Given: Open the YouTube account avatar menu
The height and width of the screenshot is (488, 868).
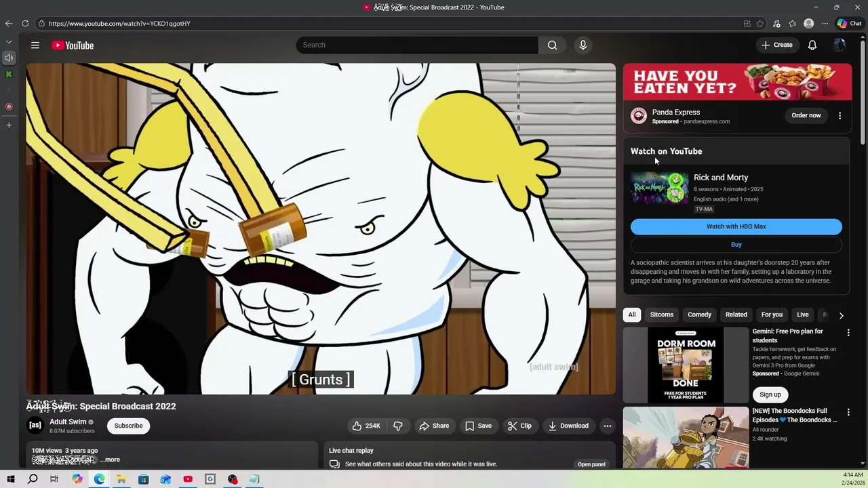Looking at the screenshot, I should [x=840, y=45].
